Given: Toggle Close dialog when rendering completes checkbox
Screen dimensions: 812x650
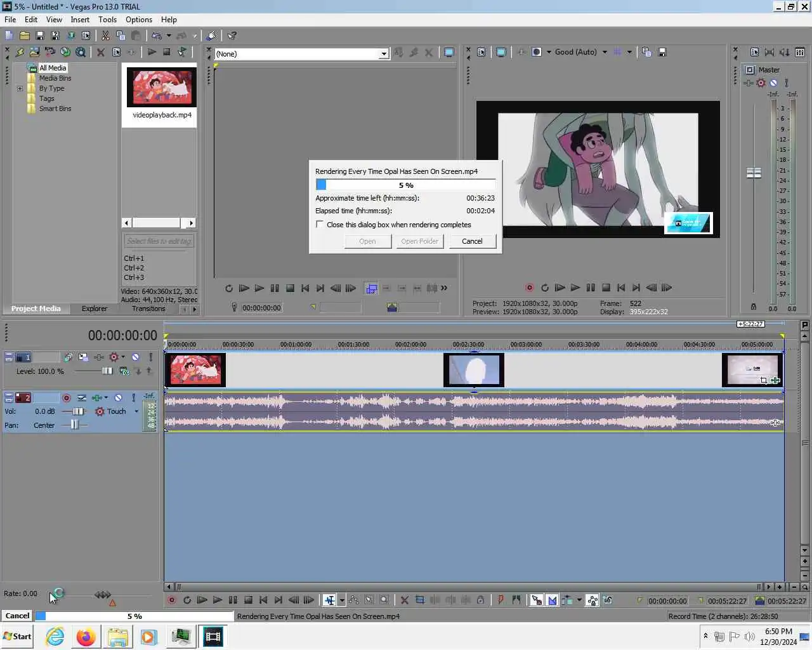Looking at the screenshot, I should click(x=320, y=224).
